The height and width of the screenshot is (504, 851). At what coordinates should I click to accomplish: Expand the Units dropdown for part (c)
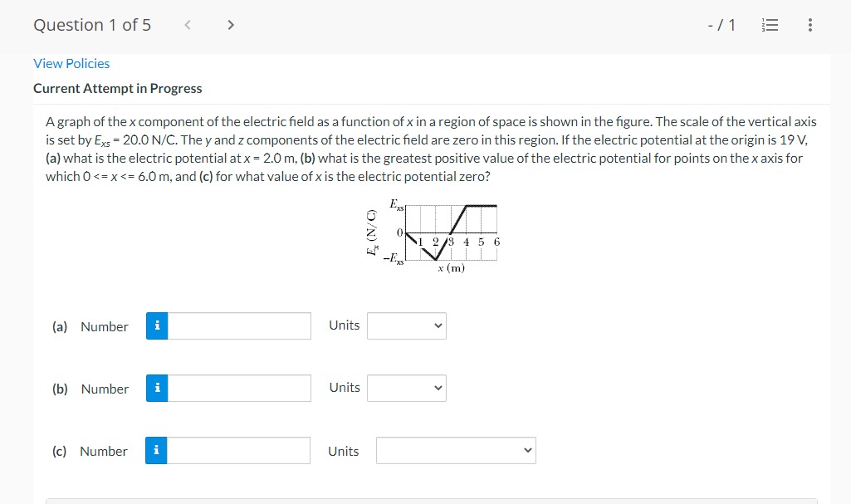[455, 450]
